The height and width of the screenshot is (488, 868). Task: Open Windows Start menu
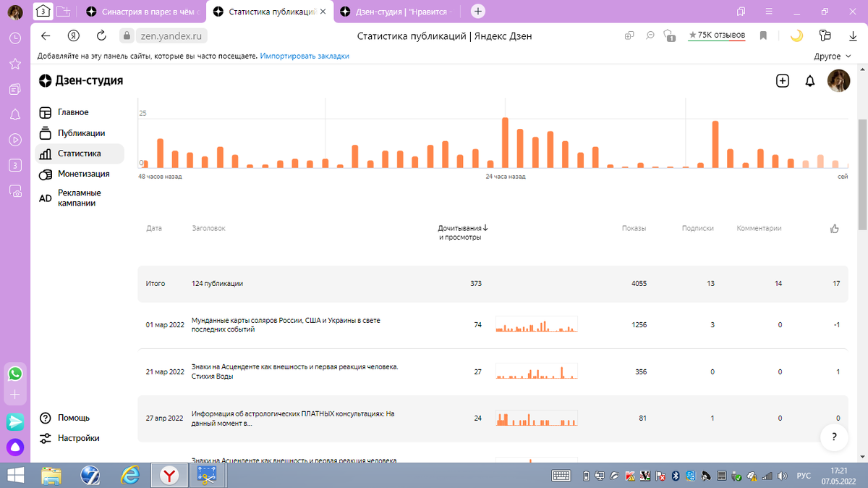pos(15,475)
